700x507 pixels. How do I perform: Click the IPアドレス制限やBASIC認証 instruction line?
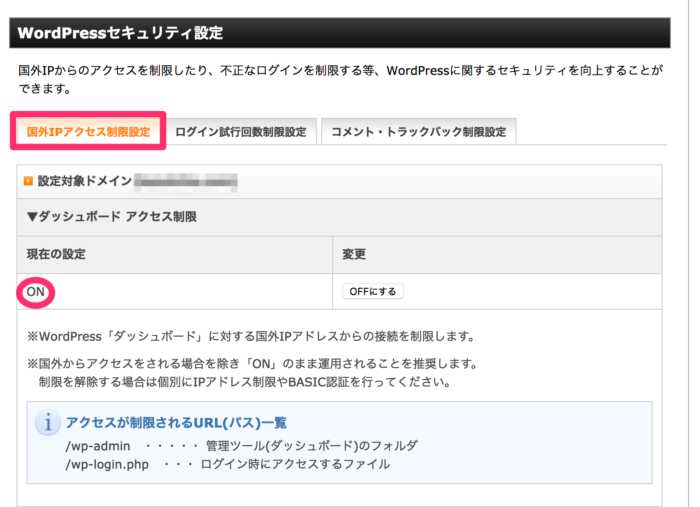tap(245, 382)
